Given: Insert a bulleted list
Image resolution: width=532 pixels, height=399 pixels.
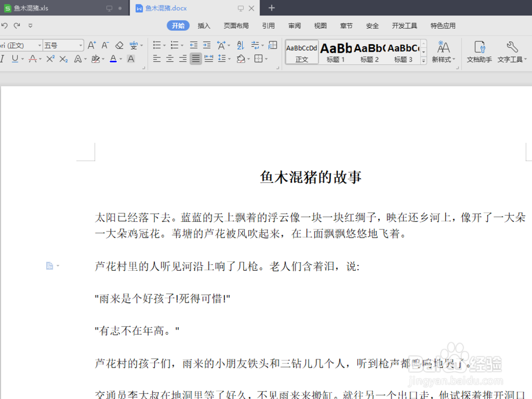Looking at the screenshot, I should (157, 45).
